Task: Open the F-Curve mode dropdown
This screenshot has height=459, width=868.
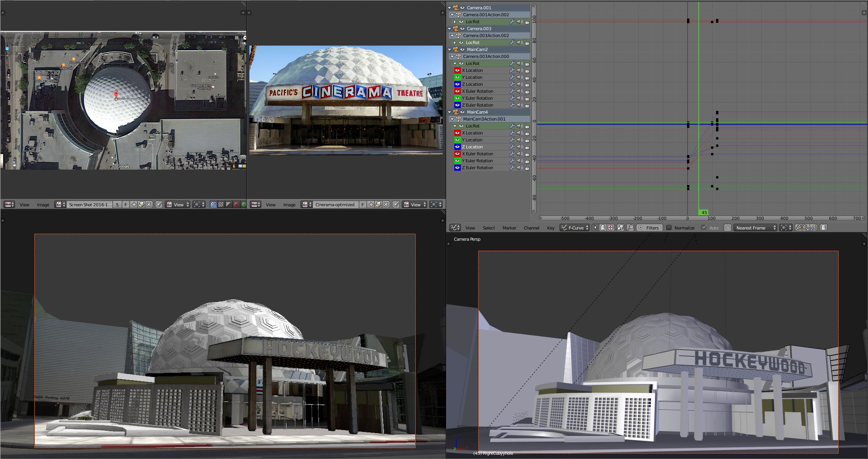Action: click(x=575, y=228)
